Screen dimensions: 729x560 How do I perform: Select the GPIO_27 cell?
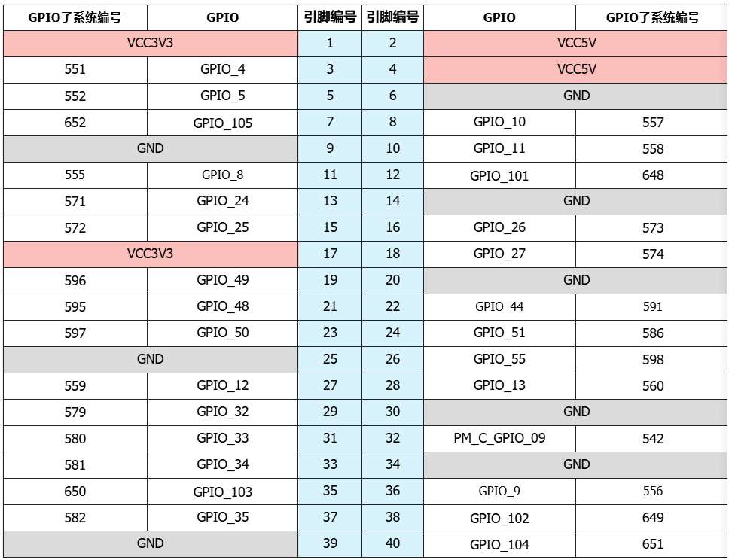click(499, 254)
